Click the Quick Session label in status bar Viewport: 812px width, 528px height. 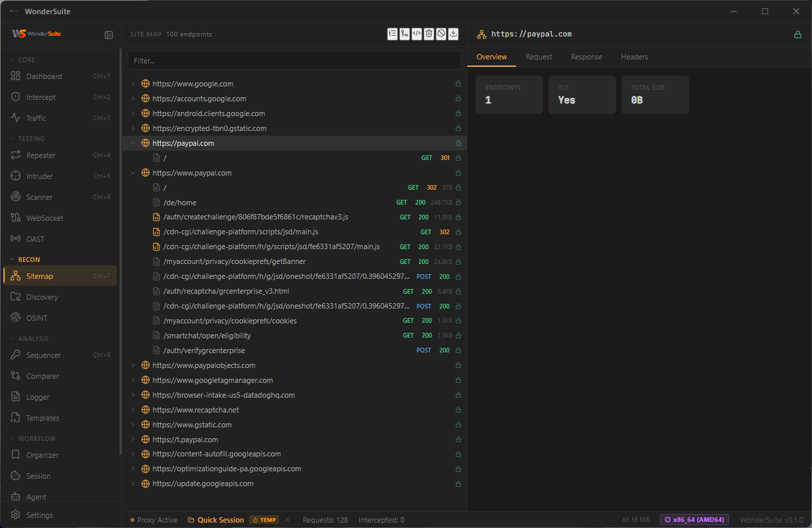click(215, 520)
